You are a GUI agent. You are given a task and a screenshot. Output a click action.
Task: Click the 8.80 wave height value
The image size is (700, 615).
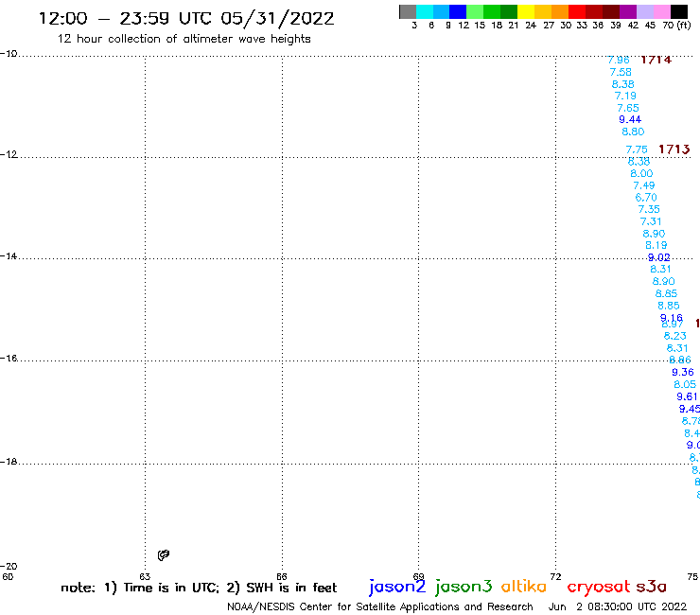click(x=633, y=132)
